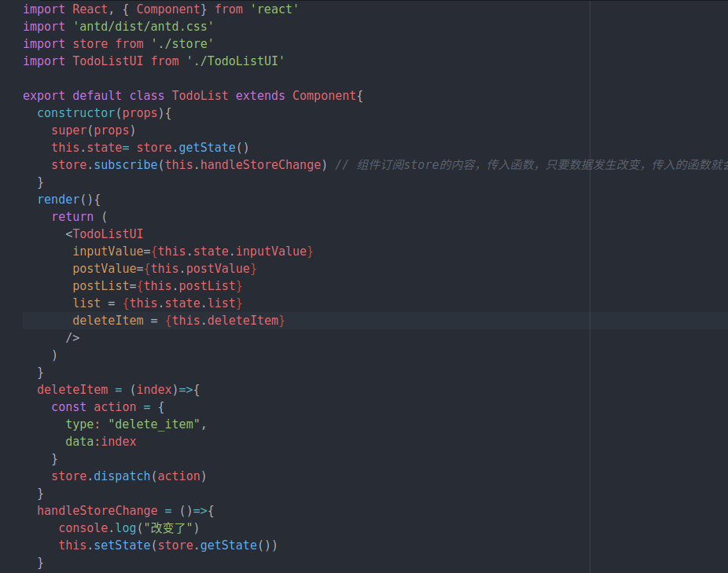Click the './TodoListUI' import path

[236, 61]
